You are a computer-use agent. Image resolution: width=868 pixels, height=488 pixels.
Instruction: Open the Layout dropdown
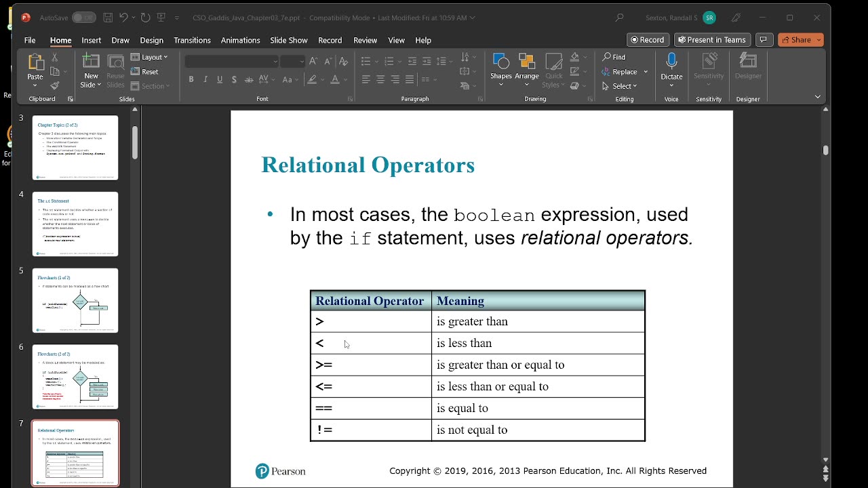pos(149,57)
